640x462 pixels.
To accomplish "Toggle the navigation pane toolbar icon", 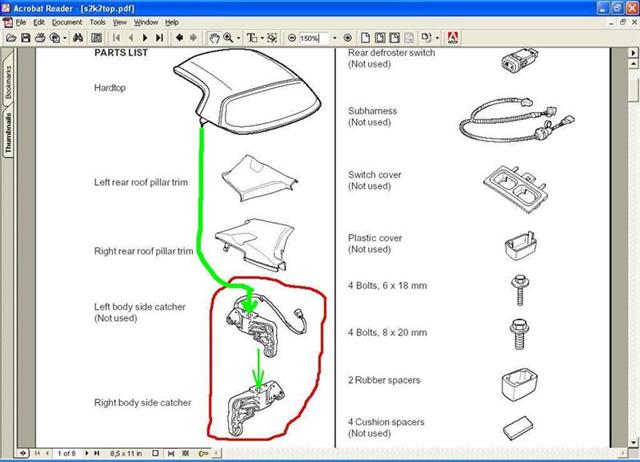I will point(96,38).
